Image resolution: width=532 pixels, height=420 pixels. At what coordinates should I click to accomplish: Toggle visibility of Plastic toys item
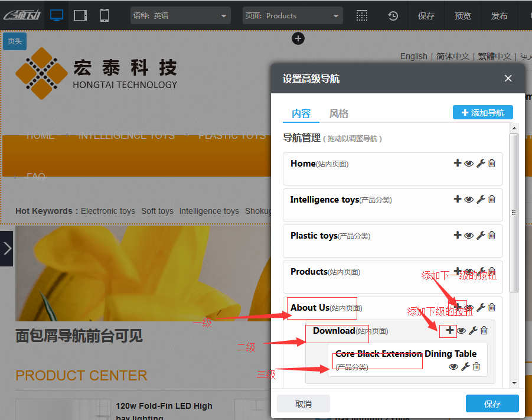pyautogui.click(x=469, y=236)
